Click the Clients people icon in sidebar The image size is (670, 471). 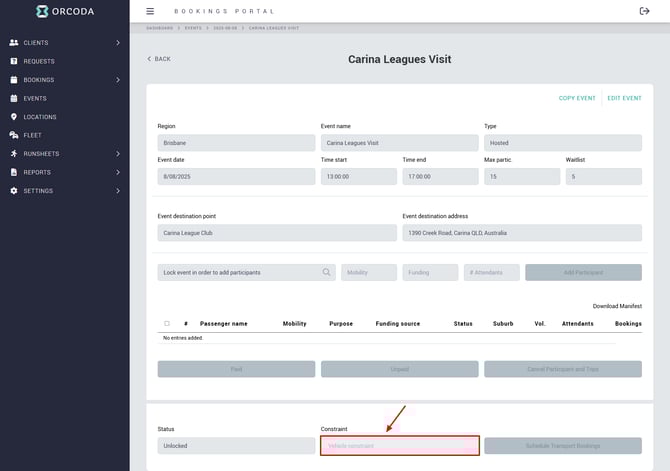pyautogui.click(x=14, y=43)
